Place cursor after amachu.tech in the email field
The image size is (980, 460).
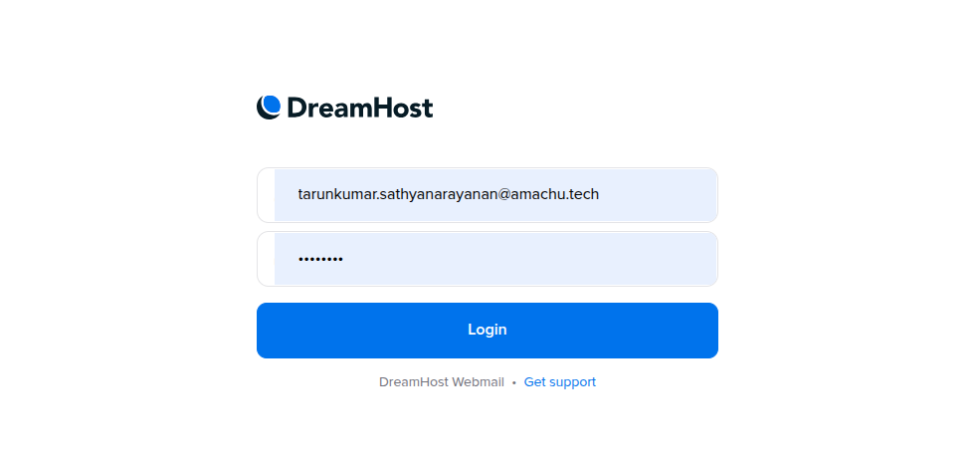[x=600, y=194]
